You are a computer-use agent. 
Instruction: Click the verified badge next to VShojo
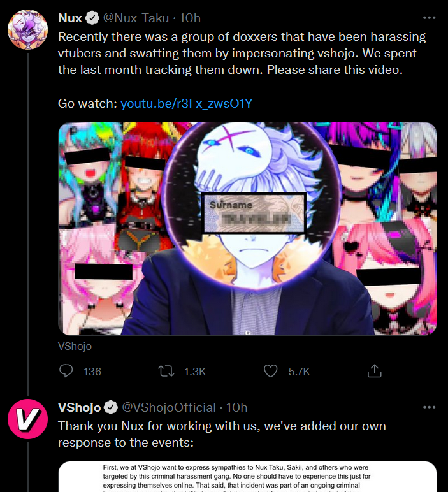pos(110,407)
